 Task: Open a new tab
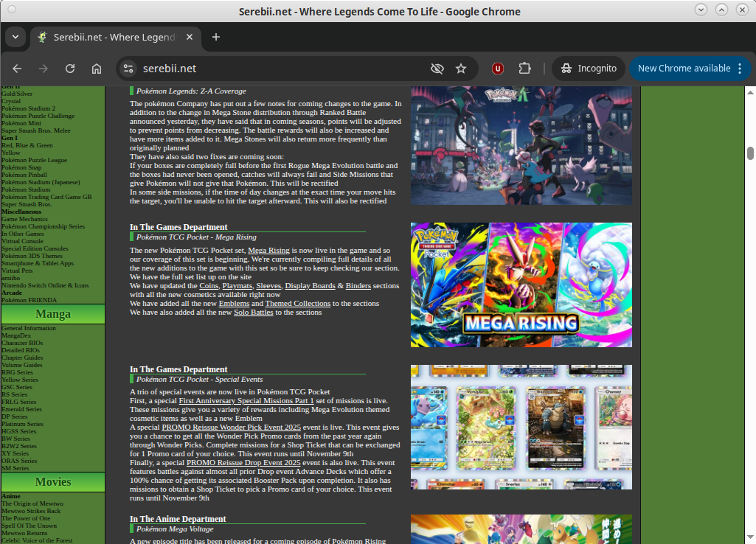click(x=216, y=37)
